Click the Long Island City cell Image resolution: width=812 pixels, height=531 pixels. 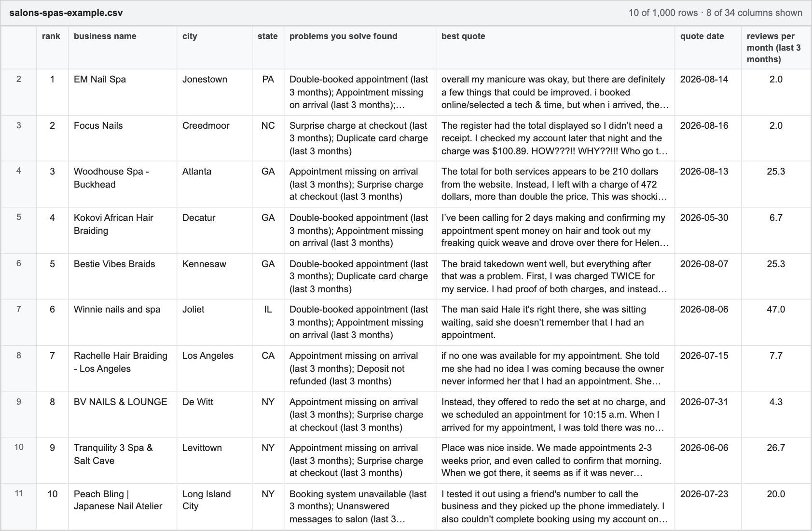(214, 506)
